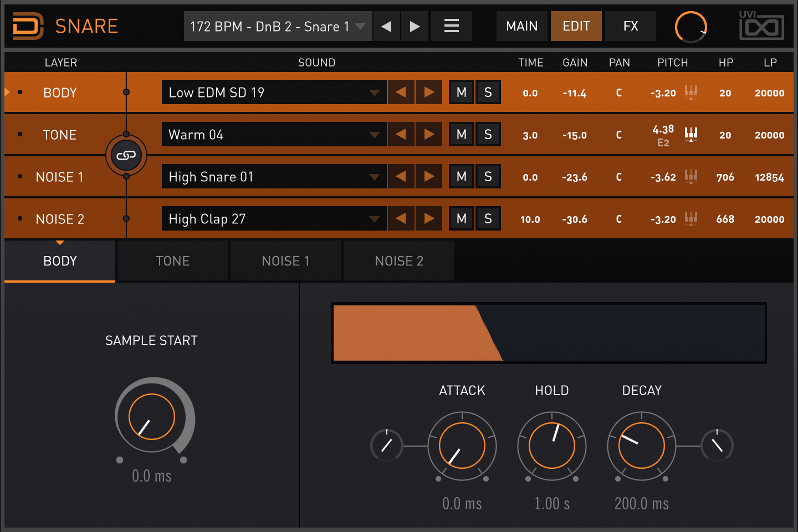Viewport: 798px width, 532px height.
Task: Toggle keyboard pitch tracking for TONE layer
Action: (691, 134)
